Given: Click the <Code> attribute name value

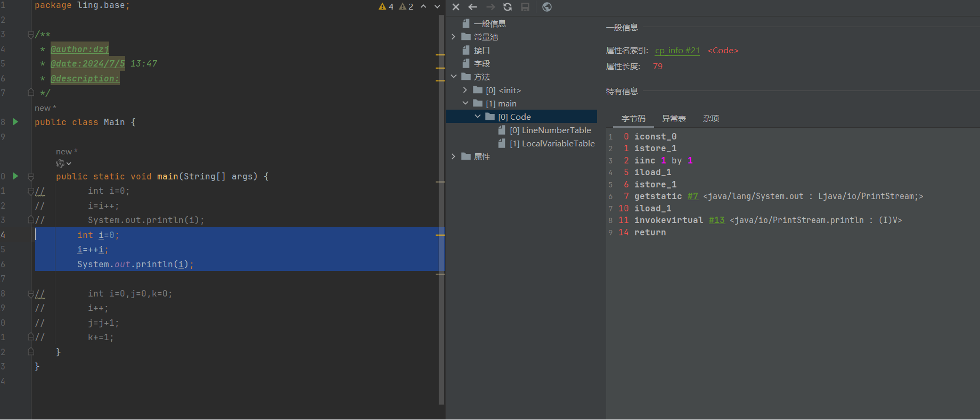Looking at the screenshot, I should (x=723, y=50).
